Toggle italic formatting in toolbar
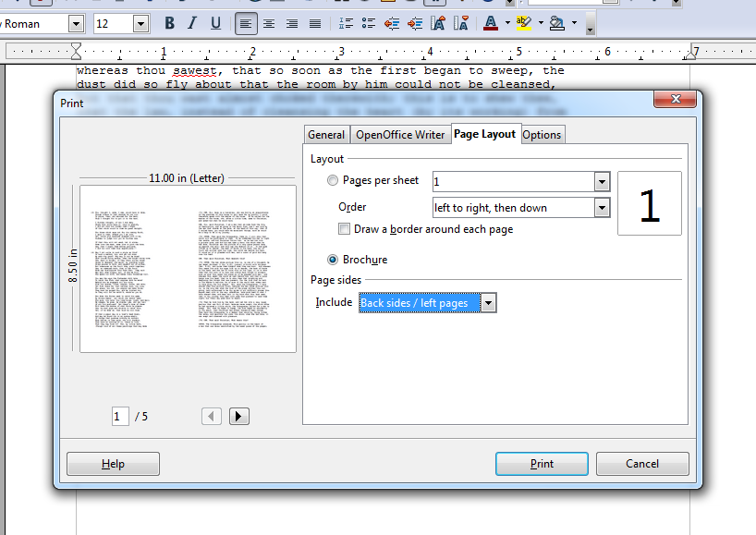Viewport: 756px width, 535px height. click(192, 23)
